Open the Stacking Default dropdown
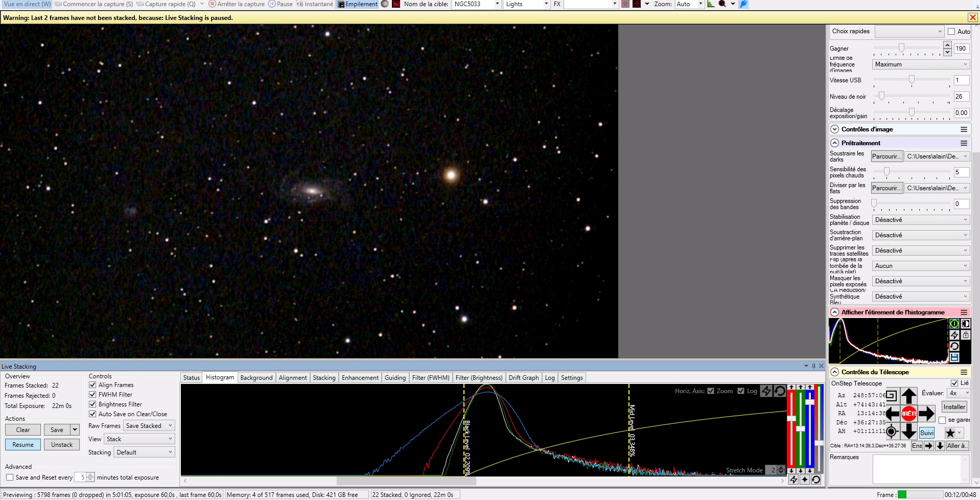 pos(145,452)
